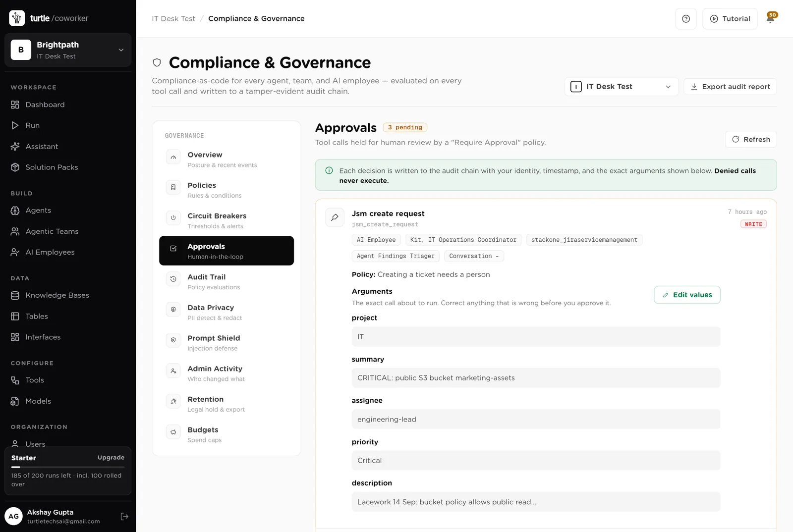Open the Tools icon in the sidebar

tap(15, 380)
